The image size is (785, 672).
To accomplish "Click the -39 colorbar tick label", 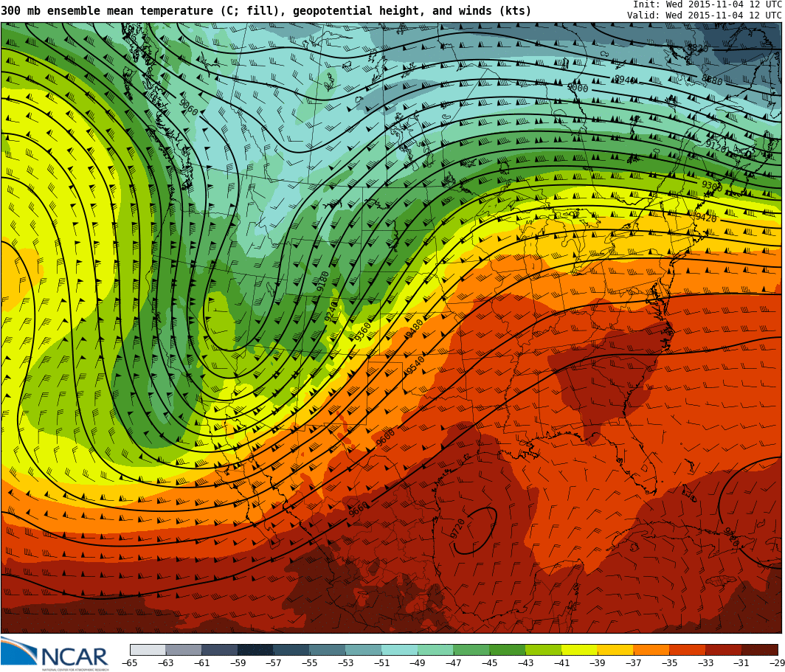I will tap(598, 662).
